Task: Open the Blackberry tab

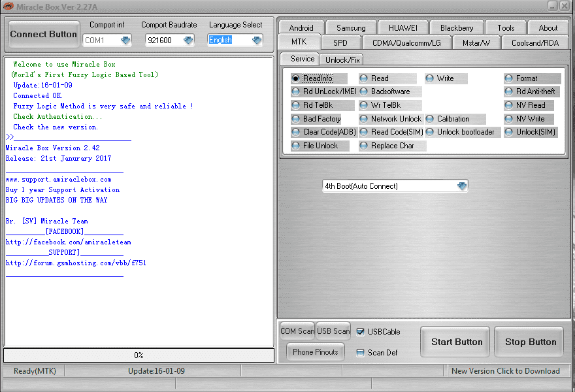Action: (x=457, y=27)
